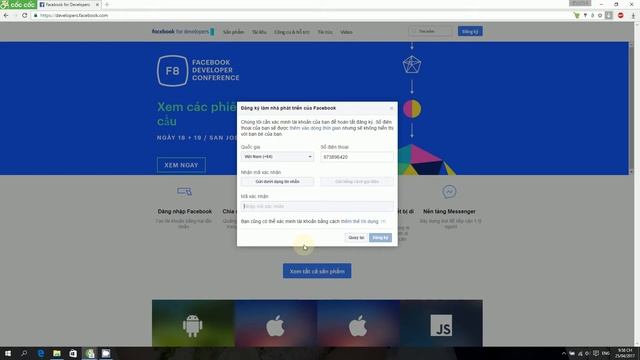Click the red adblock extension icon
The height and width of the screenshot is (360, 640).
(620, 16)
